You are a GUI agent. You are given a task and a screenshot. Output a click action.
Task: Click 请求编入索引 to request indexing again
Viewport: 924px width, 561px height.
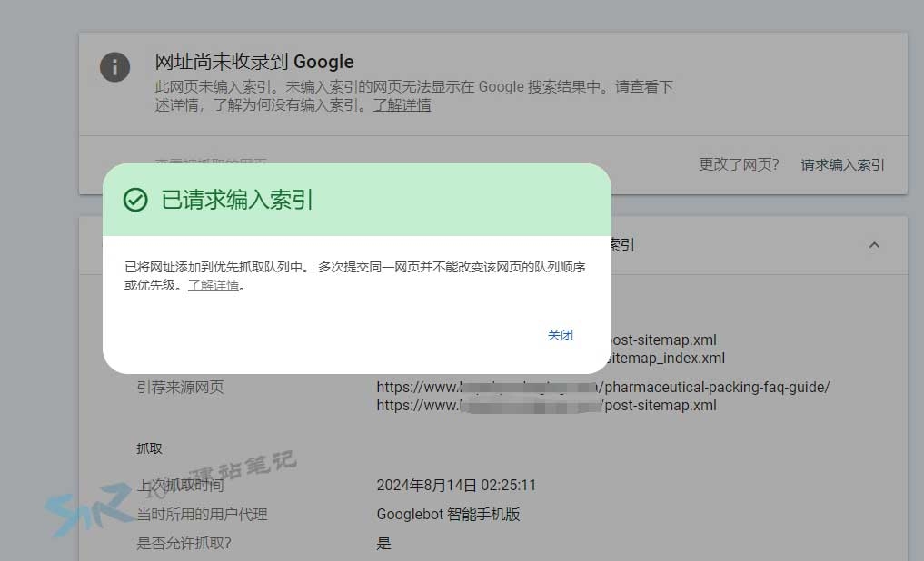pyautogui.click(x=841, y=165)
